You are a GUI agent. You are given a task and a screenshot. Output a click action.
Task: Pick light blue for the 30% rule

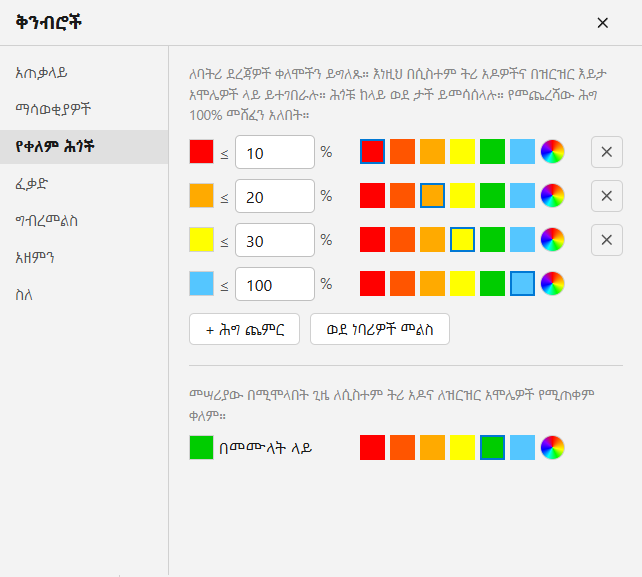(522, 240)
